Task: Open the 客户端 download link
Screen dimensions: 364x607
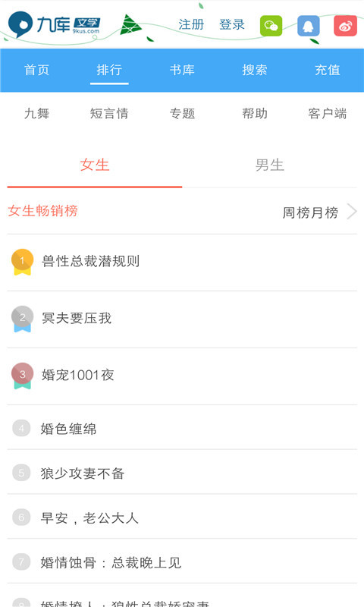Action: pos(328,114)
